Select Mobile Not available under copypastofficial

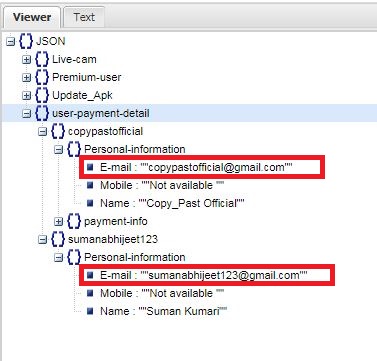coord(162,185)
